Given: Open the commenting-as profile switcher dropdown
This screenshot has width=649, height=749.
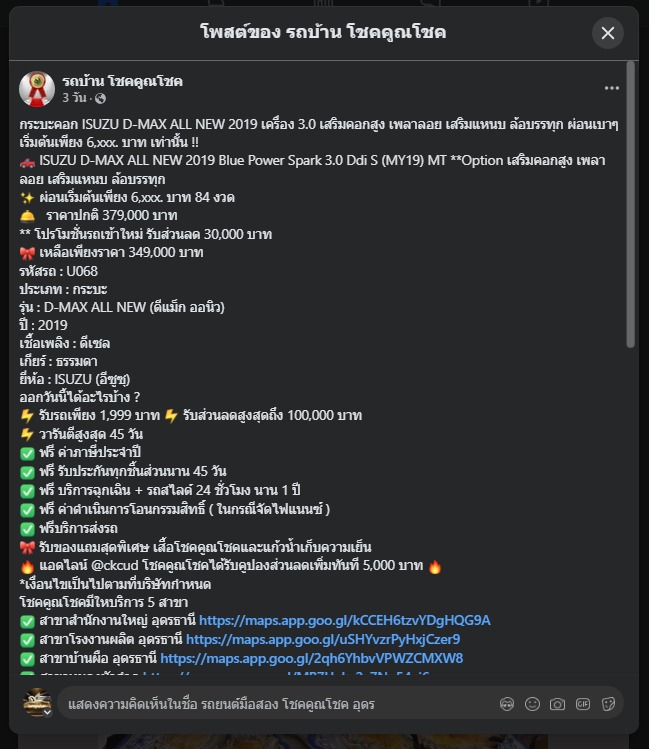Looking at the screenshot, I should tap(47, 712).
